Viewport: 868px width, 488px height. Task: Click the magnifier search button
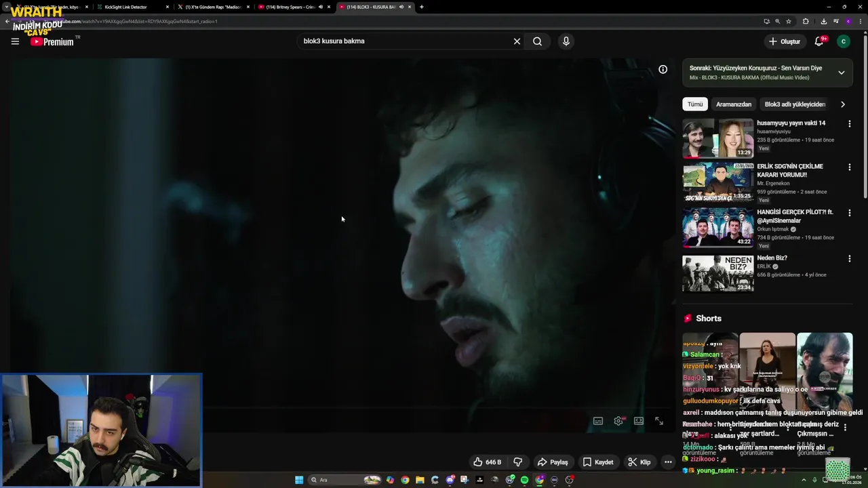pos(537,41)
